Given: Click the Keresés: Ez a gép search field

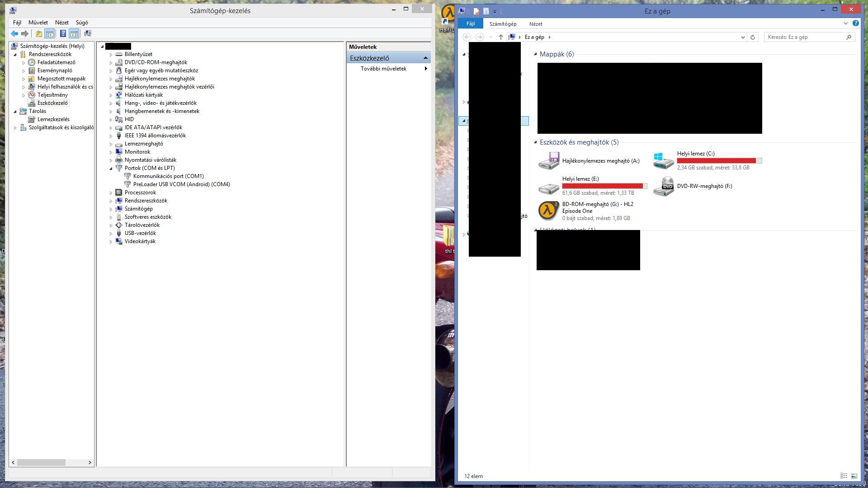Looking at the screenshot, I should pyautogui.click(x=805, y=37).
